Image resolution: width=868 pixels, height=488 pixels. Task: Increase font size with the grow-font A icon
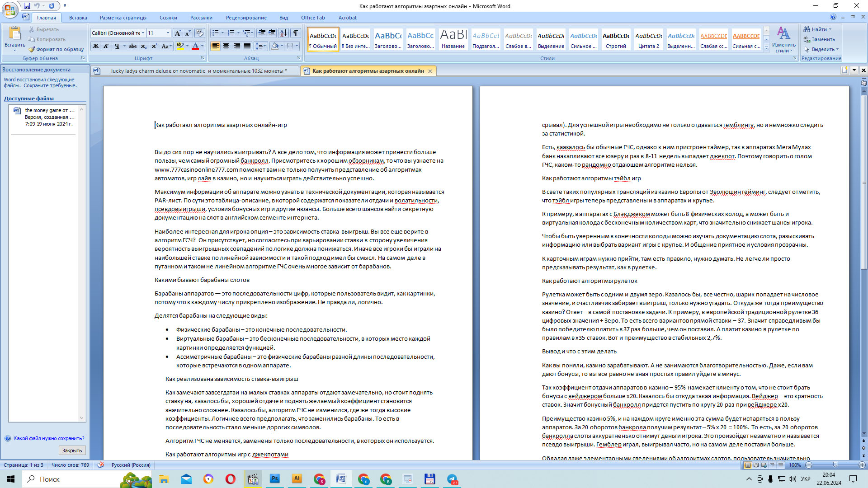tap(178, 33)
